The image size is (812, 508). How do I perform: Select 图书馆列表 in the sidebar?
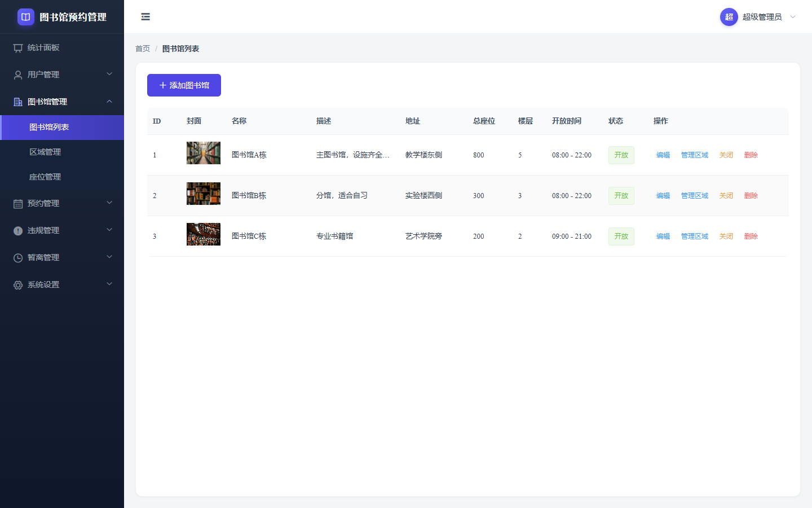click(62, 128)
